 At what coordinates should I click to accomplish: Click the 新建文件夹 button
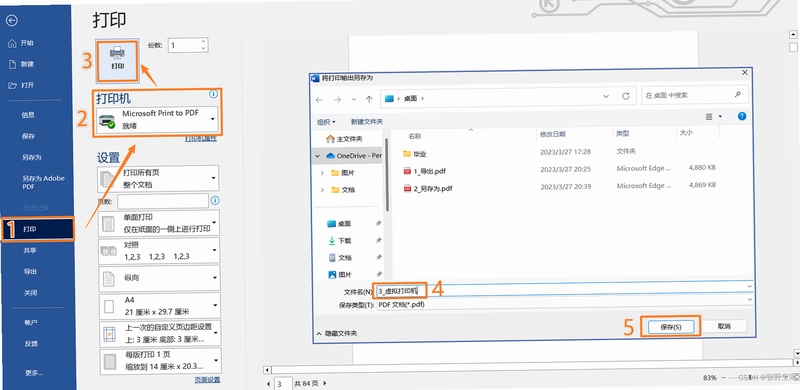click(x=366, y=122)
